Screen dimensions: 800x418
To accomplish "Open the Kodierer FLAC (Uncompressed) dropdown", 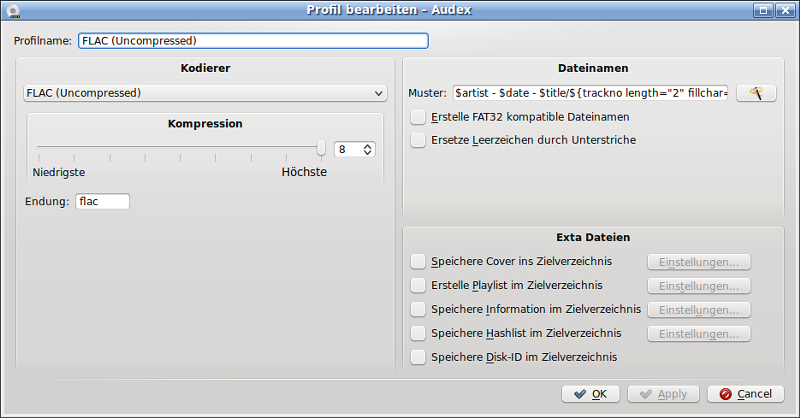I will click(x=205, y=93).
